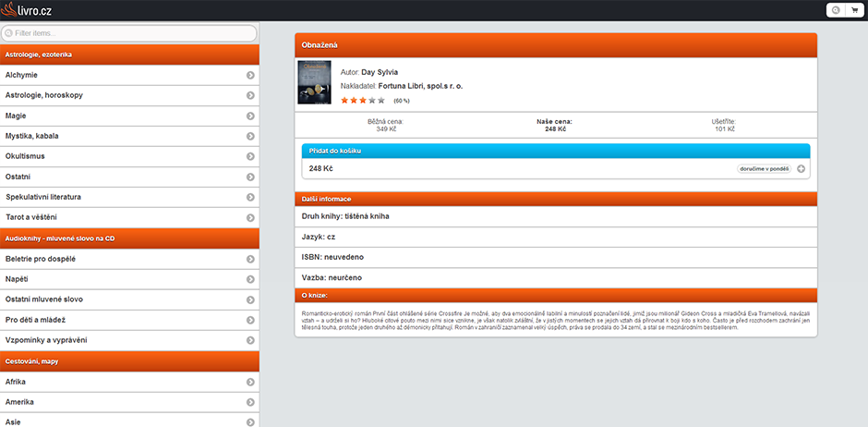This screenshot has width=868, height=427.
Task: Click arrow icon beside Ostatní mluvené slovo
Action: 250,300
